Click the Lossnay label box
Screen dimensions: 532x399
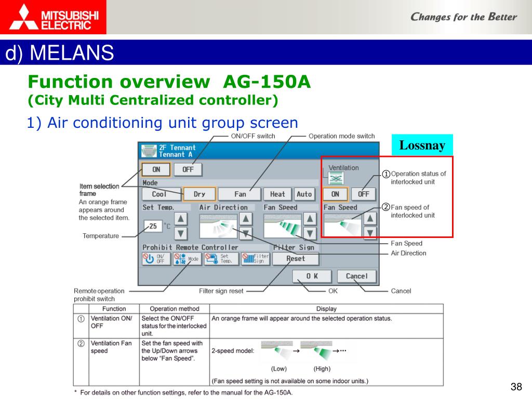pyautogui.click(x=422, y=145)
